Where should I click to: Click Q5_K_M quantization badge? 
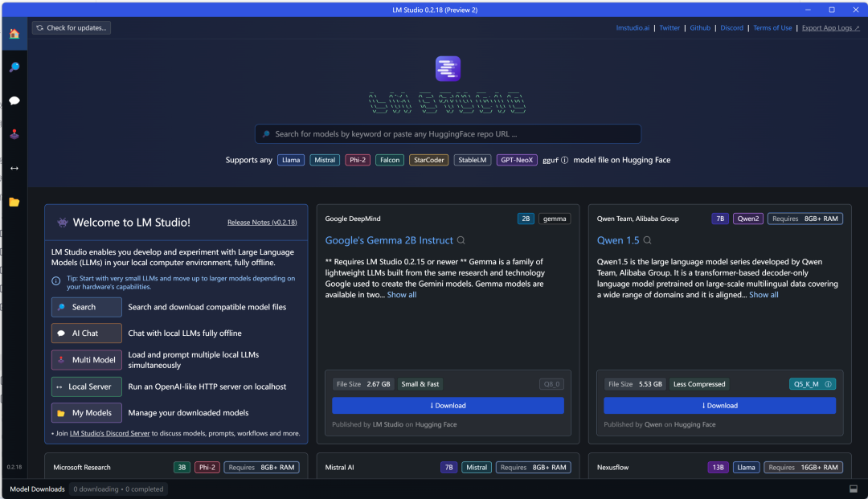point(812,384)
